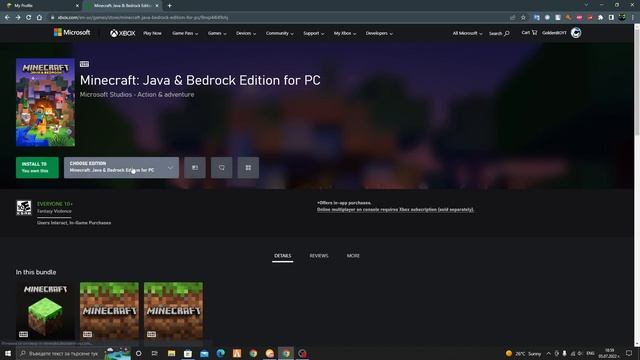Switch to the MORE tab

353,256
